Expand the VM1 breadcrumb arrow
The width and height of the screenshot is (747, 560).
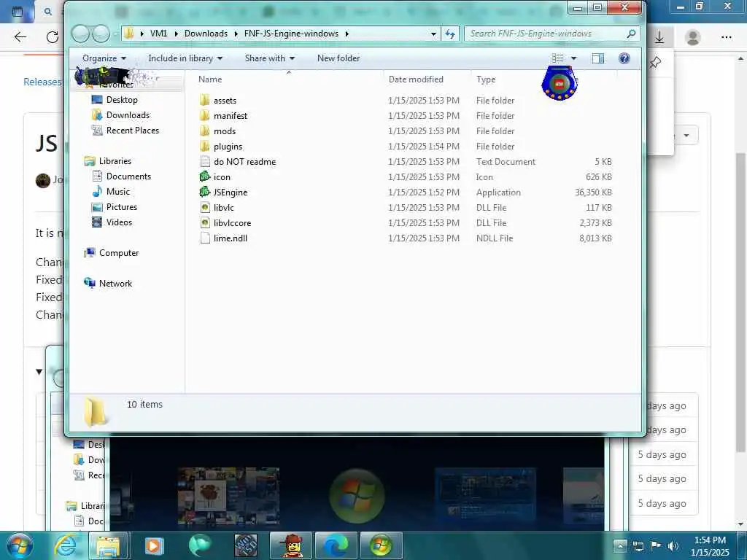pos(177,34)
